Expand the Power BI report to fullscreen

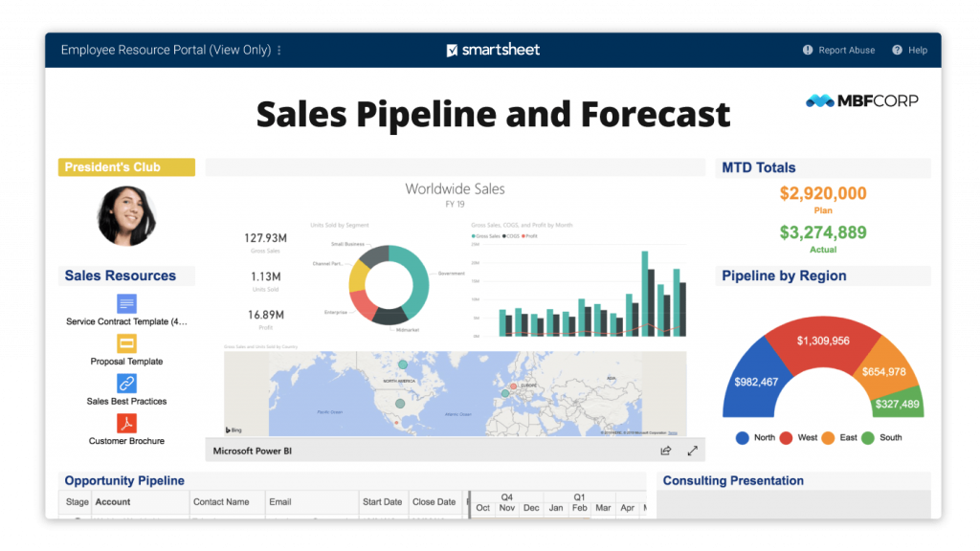[692, 450]
